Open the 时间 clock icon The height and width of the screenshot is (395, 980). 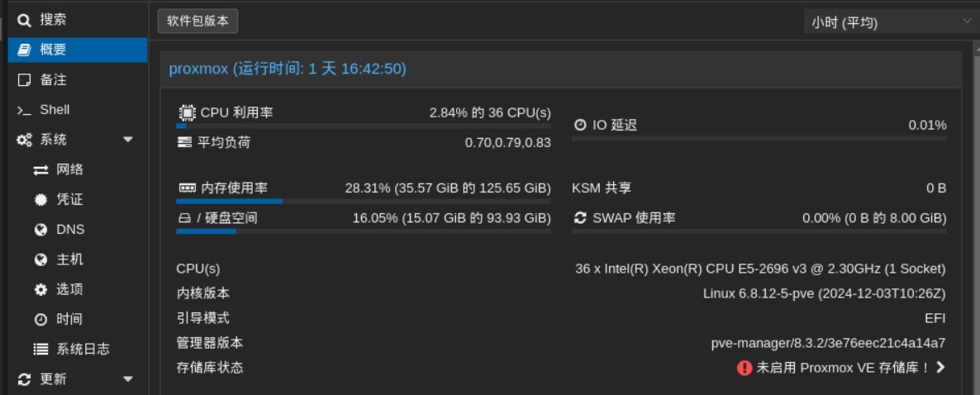pos(40,319)
